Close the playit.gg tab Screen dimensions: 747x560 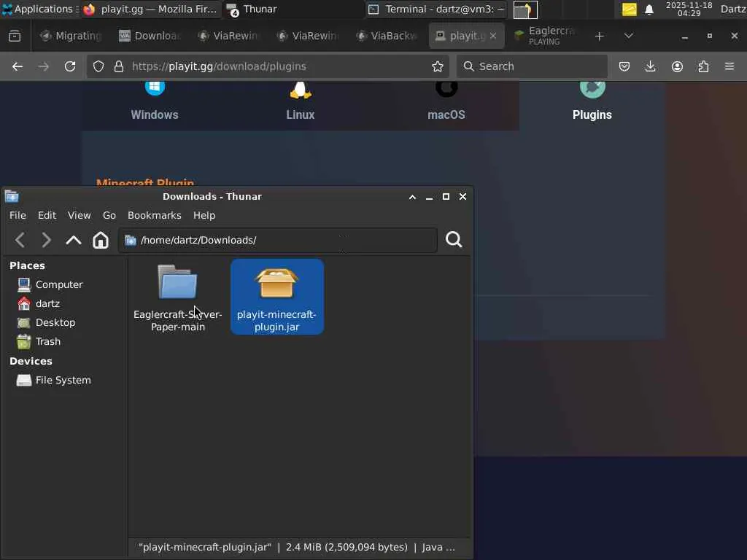coord(493,36)
